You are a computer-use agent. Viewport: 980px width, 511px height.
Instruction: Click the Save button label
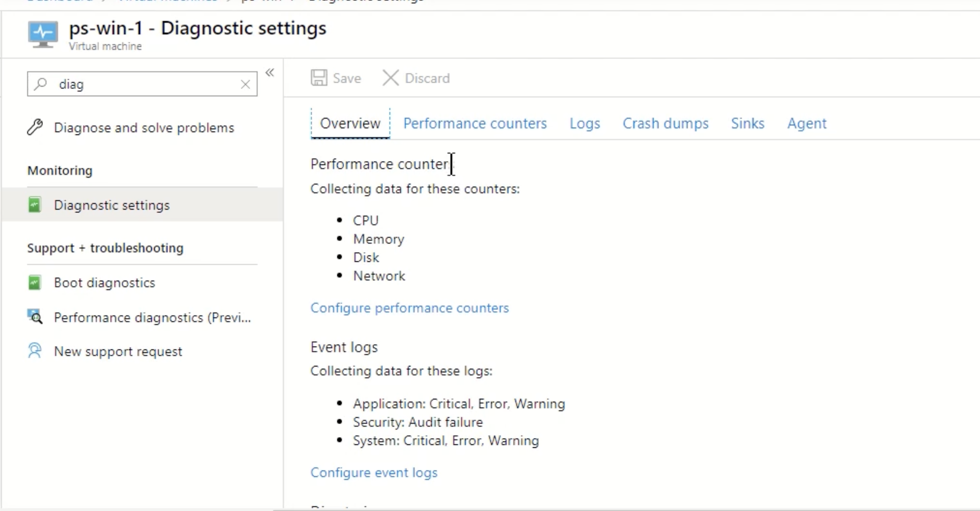[x=347, y=78]
